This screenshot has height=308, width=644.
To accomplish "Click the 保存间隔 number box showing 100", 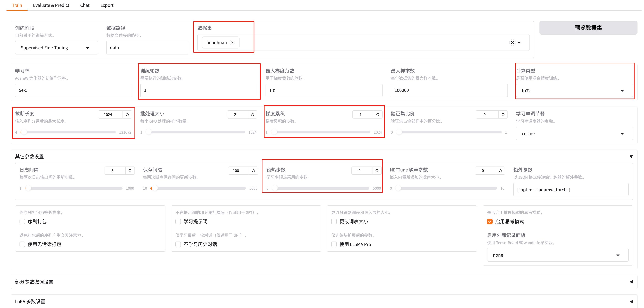I will click(238, 170).
